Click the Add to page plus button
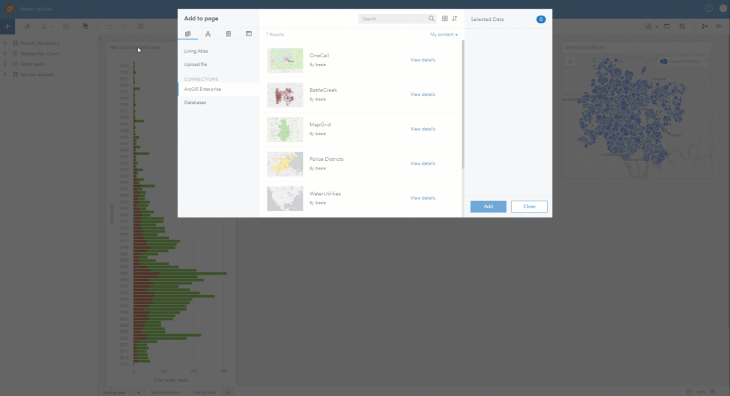Screen dimensions: 730x396 point(7,27)
